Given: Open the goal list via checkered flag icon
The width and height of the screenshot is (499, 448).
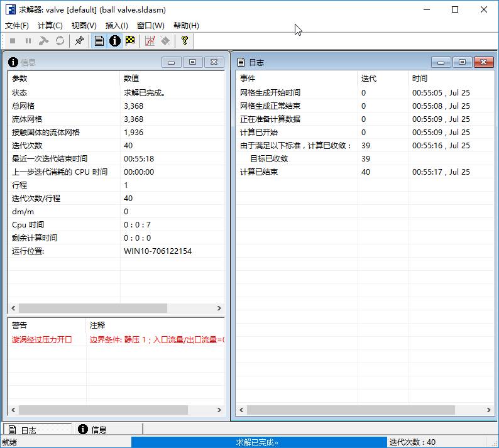Looking at the screenshot, I should [x=130, y=41].
